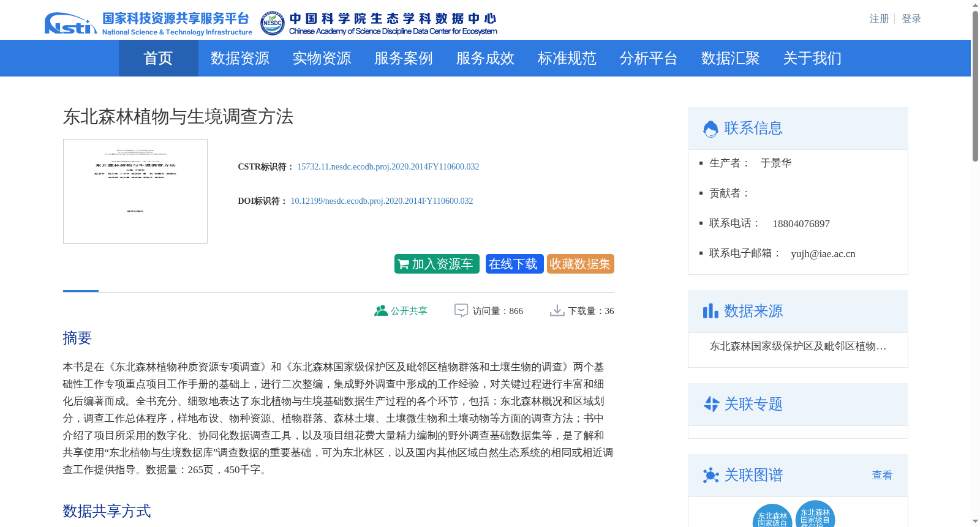
Task: Click the 关联专题 panel heading
Action: click(753, 404)
